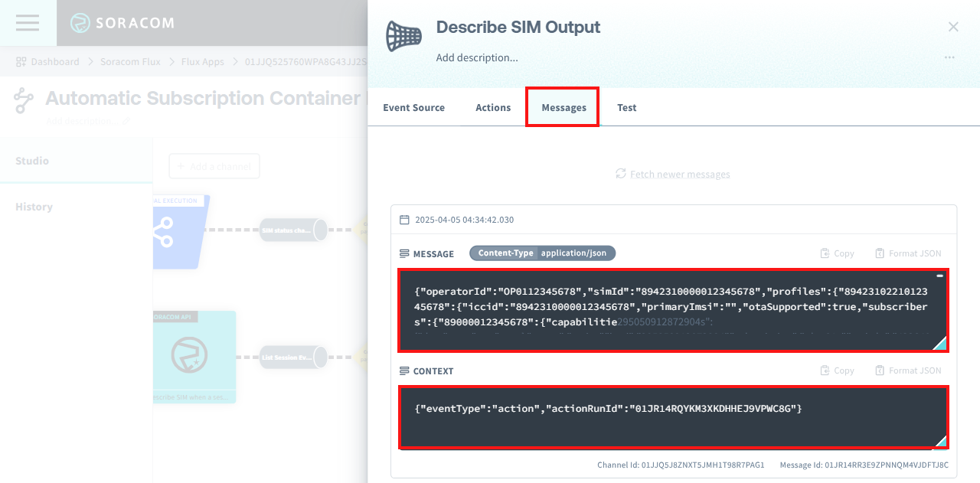This screenshot has height=483, width=980.
Task: Open History in the left sidebar
Action: pos(34,207)
